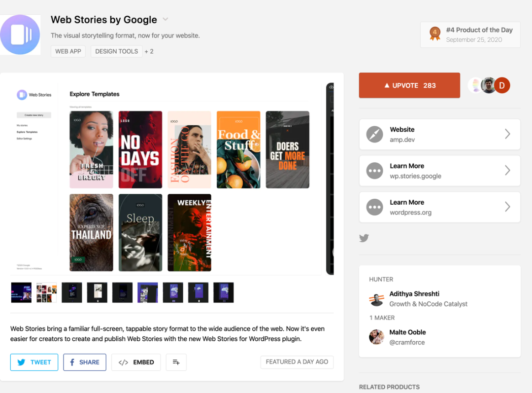Click the #4 Product of the Day medal icon

434,34
